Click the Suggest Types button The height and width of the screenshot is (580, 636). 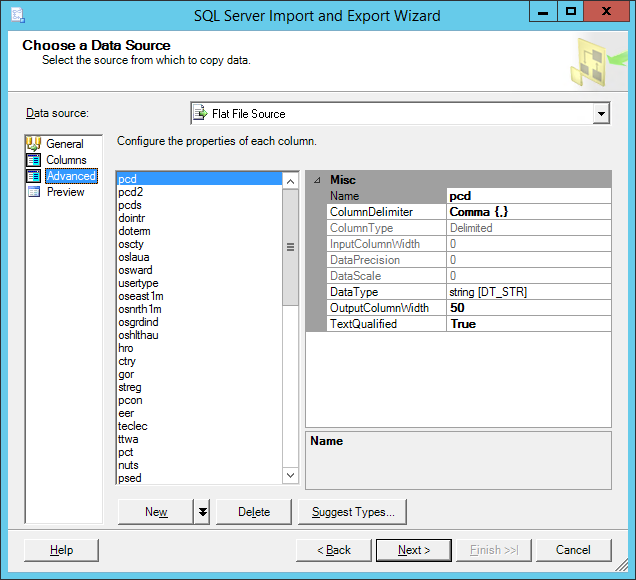tap(352, 512)
